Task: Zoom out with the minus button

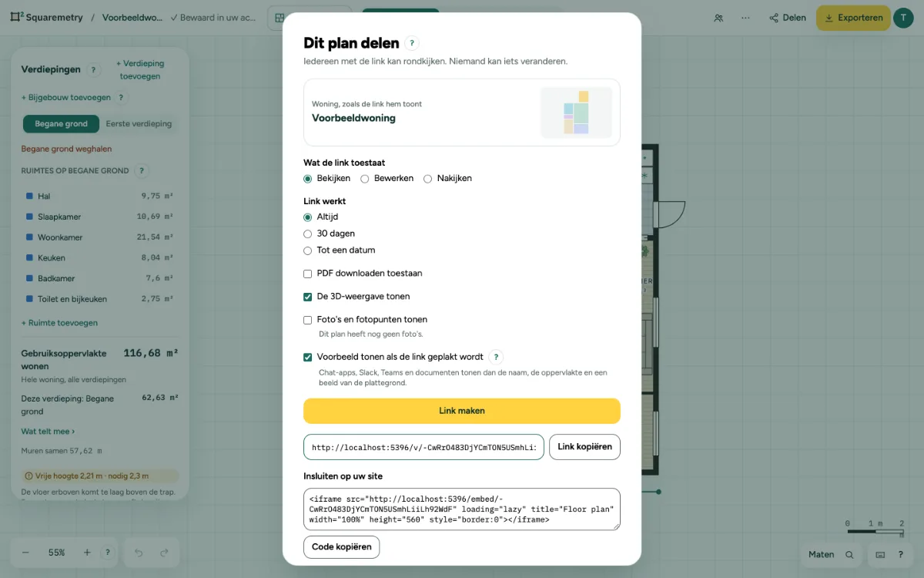Action: [25, 553]
